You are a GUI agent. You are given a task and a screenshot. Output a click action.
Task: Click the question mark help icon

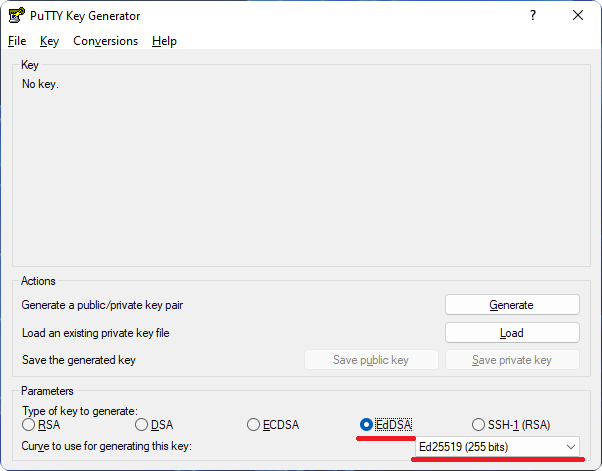pyautogui.click(x=533, y=15)
